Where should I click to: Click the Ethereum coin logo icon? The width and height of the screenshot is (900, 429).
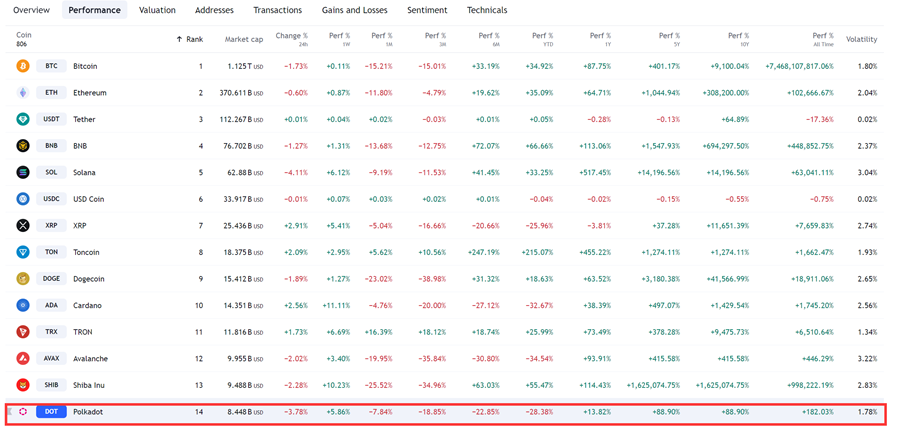(23, 93)
